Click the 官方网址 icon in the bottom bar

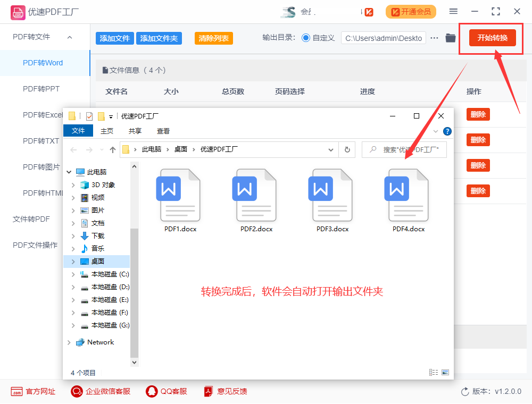point(16,391)
